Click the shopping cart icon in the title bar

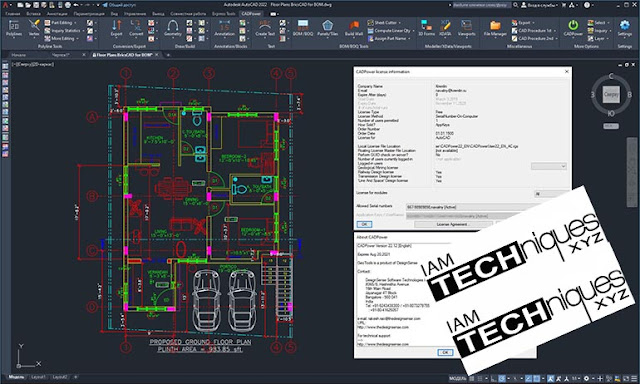(x=564, y=5)
